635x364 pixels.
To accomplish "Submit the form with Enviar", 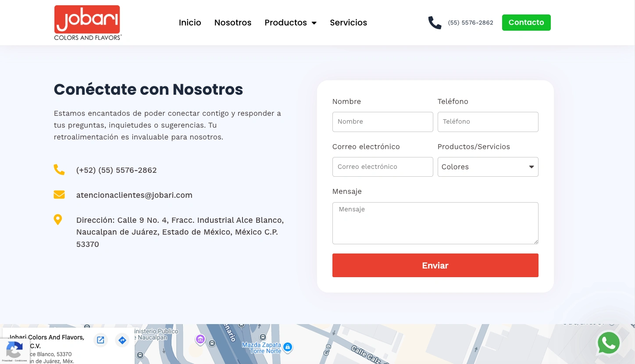I will 435,265.
